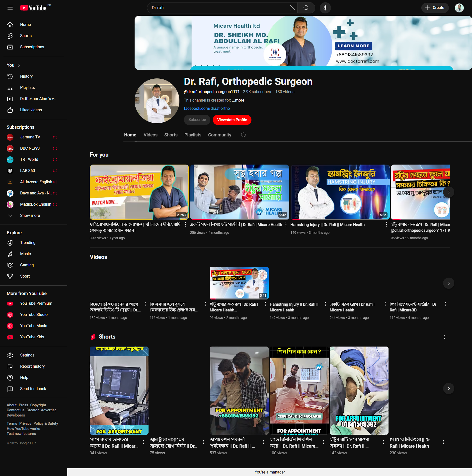Open Playlists in sidebar
The height and width of the screenshot is (476, 472).
pyautogui.click(x=34, y=88)
